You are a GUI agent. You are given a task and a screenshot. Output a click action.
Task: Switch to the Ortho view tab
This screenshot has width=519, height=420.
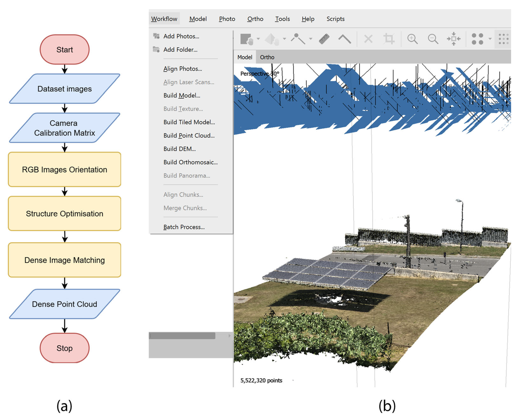[x=267, y=57]
